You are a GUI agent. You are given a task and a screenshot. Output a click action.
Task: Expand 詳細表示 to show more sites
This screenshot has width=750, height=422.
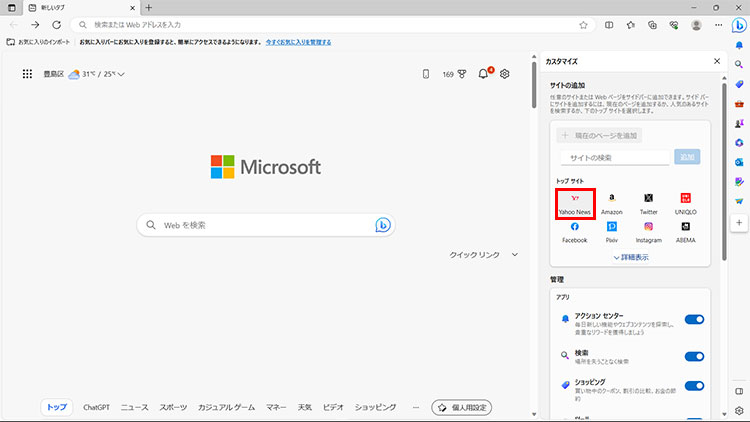(x=630, y=257)
